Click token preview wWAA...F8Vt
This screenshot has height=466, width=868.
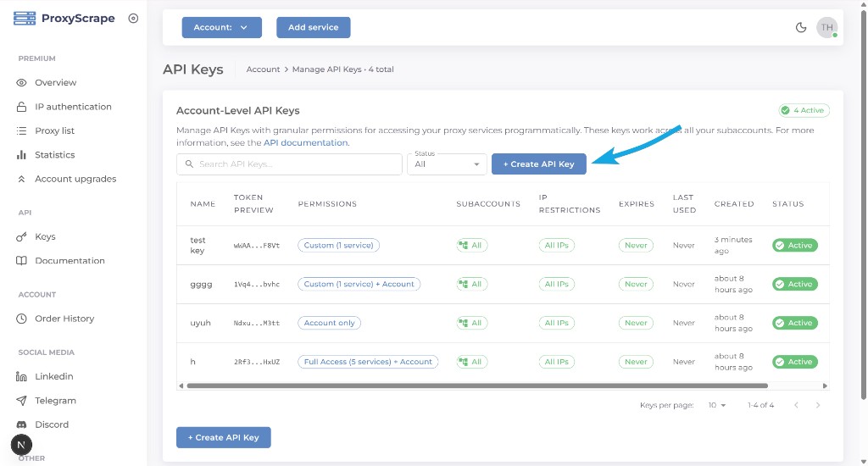[x=256, y=246]
